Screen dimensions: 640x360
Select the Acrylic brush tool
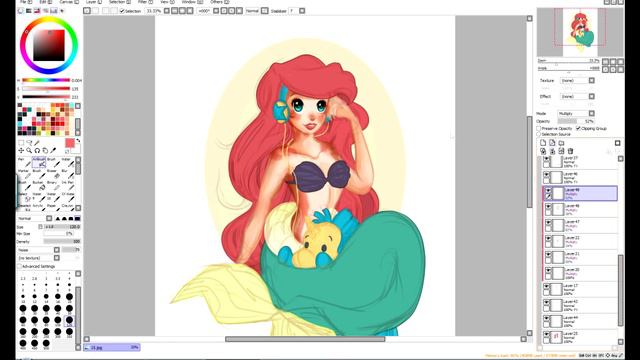click(39, 208)
